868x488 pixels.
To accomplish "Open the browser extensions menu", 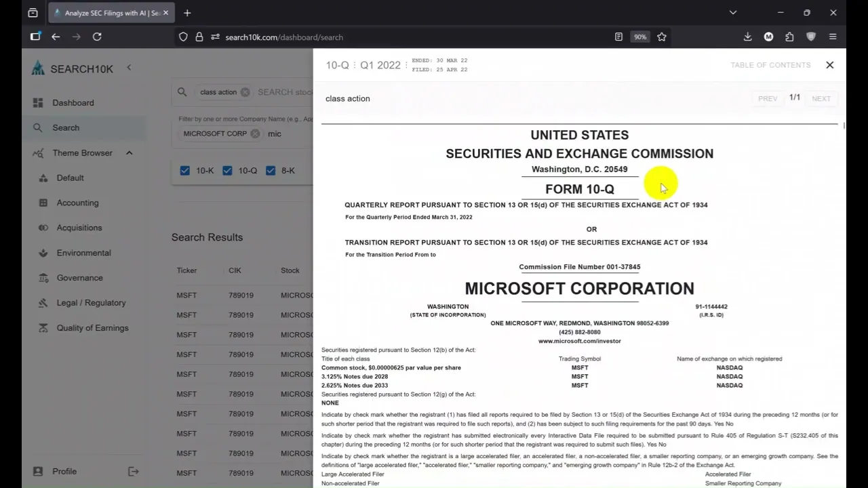I will click(789, 37).
